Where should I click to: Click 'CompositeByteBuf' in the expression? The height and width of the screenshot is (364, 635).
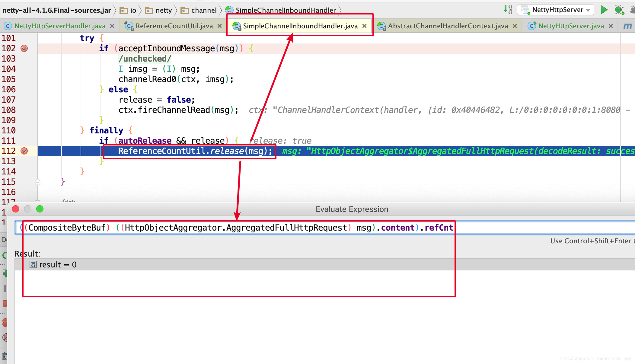pyautogui.click(x=67, y=228)
